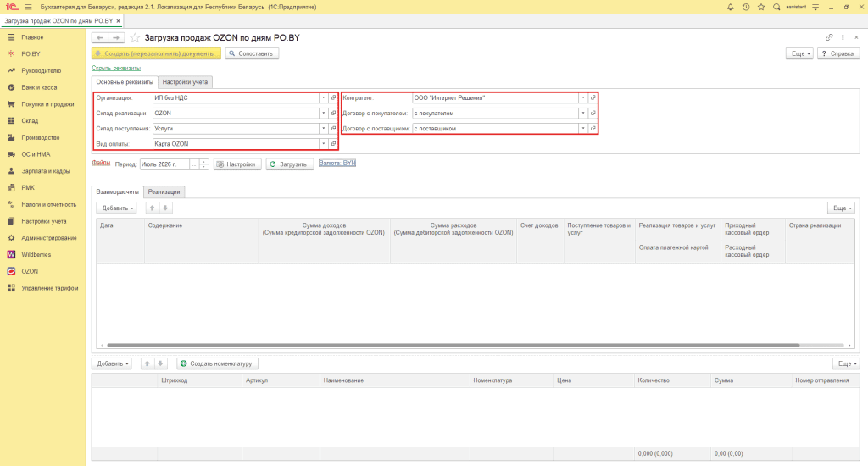Open the history clock icon
Viewport: 868px width, 466px height.
point(746,7)
